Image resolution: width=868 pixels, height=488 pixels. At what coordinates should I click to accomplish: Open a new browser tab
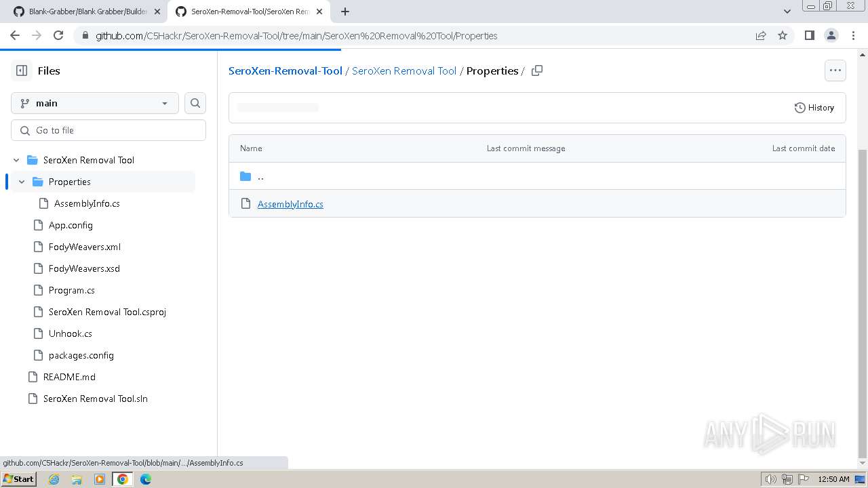coord(345,12)
